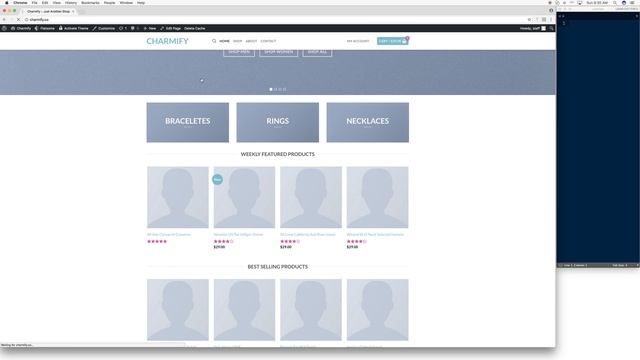This screenshot has width=640, height=360.
Task: Select the Charmify browser tab
Action: [48, 11]
